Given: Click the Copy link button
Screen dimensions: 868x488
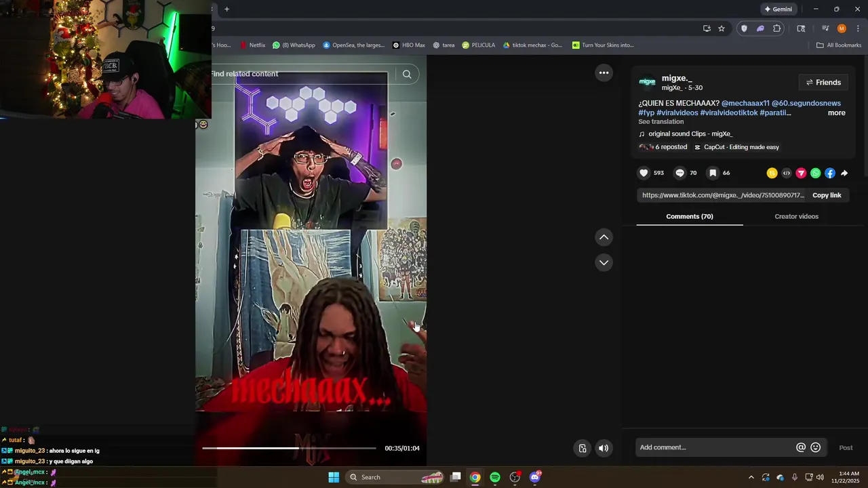Looking at the screenshot, I should tap(827, 195).
